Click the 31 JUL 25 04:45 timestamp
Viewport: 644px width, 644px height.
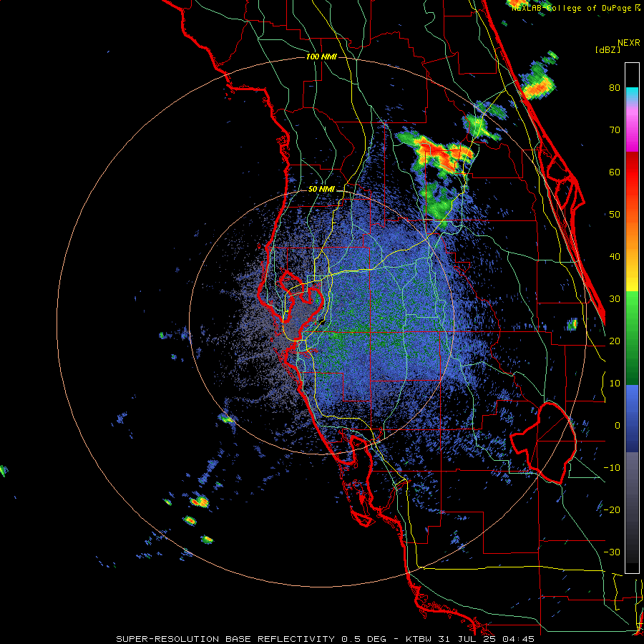pos(486,639)
